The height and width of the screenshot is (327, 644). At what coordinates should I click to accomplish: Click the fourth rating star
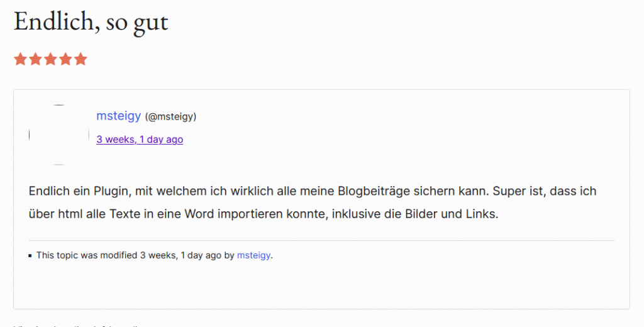(x=65, y=60)
